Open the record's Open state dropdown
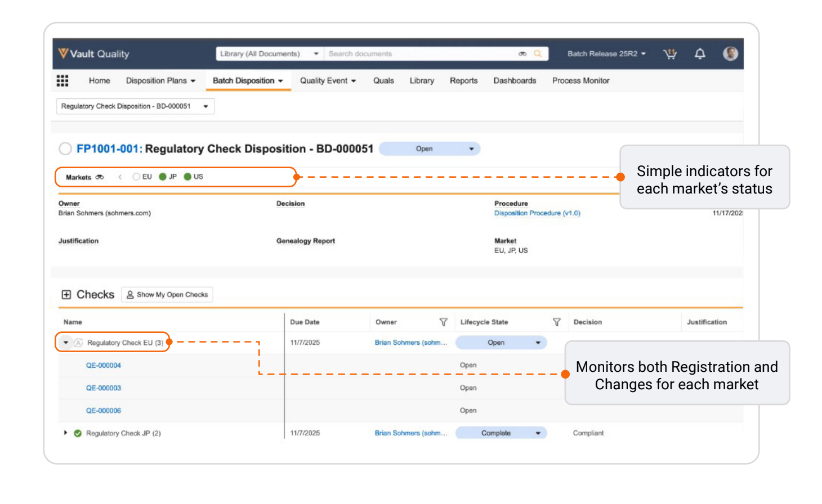This screenshot has width=822, height=504. coord(430,149)
